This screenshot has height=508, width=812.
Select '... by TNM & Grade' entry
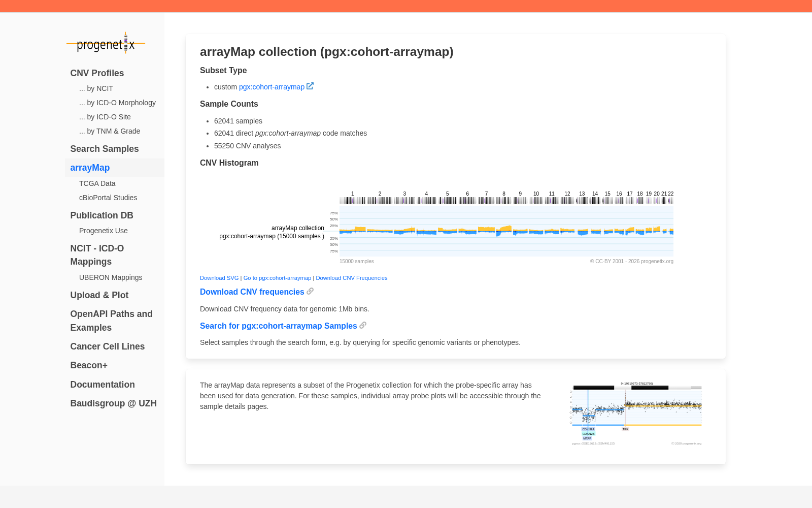[x=110, y=131]
